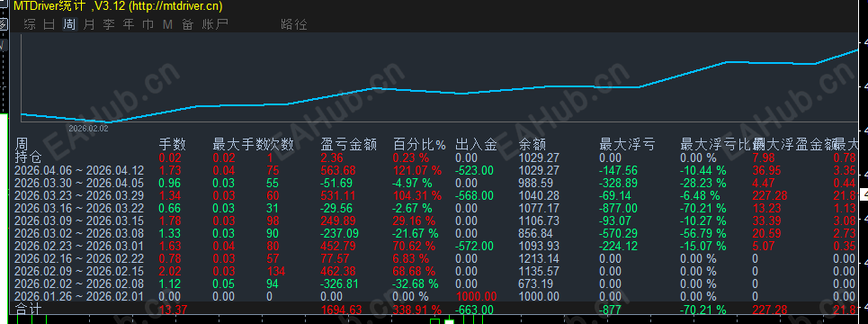
Task: Click balance value 1213.14
Action: (539, 258)
